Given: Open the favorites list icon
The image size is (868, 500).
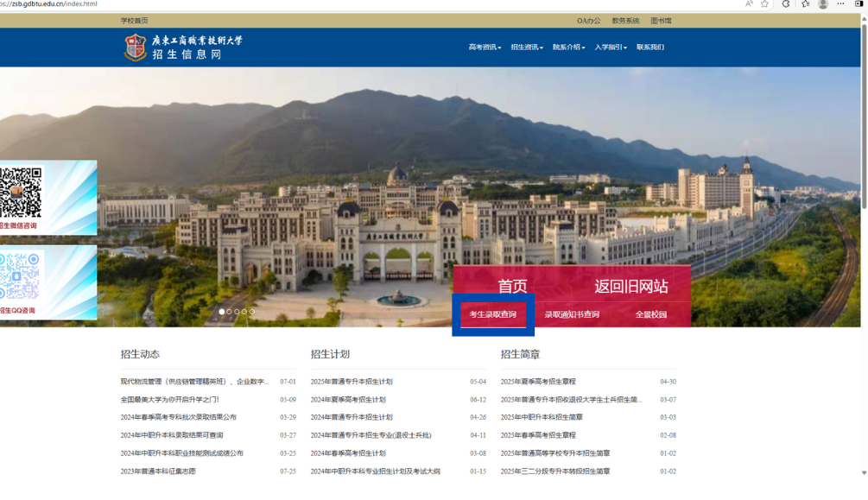Looking at the screenshot, I should click(x=805, y=4).
